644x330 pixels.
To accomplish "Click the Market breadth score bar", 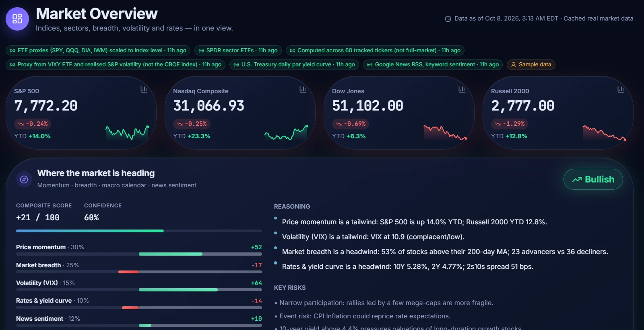I will [139, 272].
